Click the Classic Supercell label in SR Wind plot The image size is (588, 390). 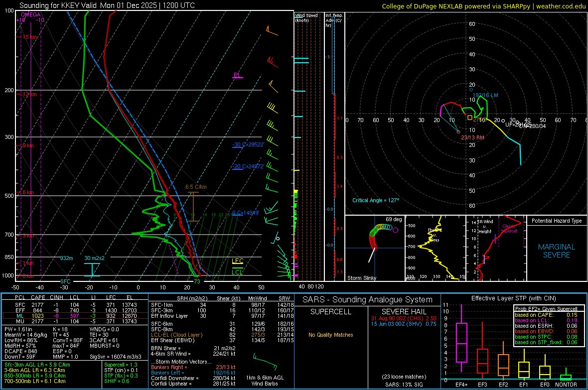pos(509,229)
